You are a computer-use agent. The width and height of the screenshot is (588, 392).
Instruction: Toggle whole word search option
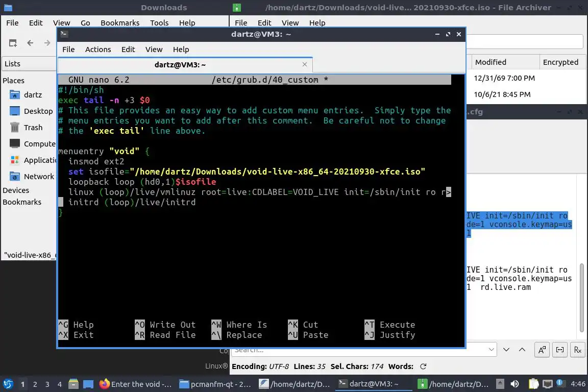(x=560, y=350)
